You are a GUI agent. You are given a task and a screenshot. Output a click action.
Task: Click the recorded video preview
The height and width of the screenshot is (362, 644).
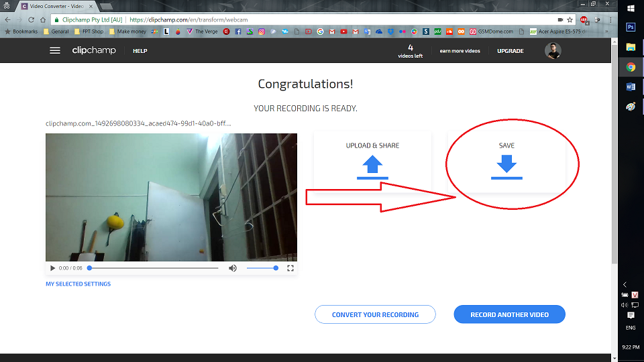coord(171,197)
